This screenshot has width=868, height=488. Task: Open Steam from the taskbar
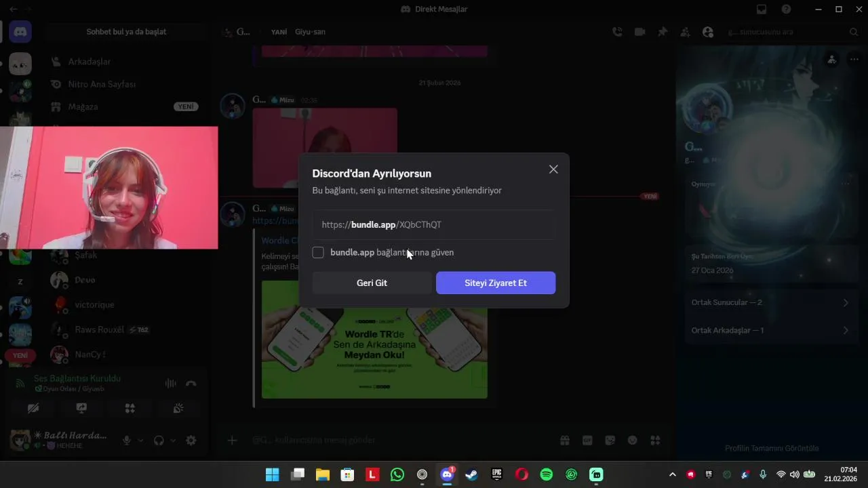(471, 474)
